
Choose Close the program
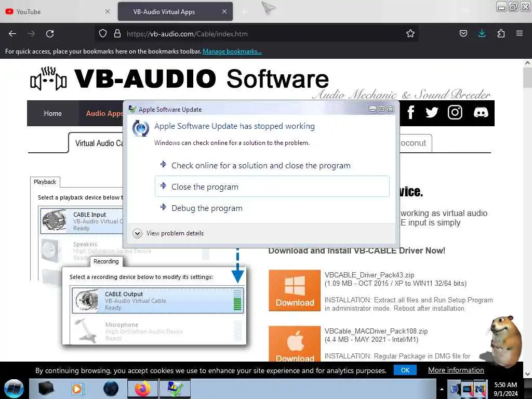coord(272,187)
